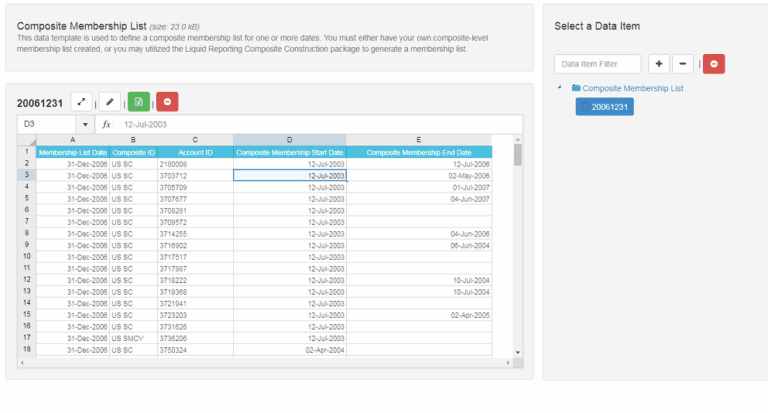The height and width of the screenshot is (413, 768).
Task: Click the minus icon to collapse all data items
Action: click(x=682, y=64)
